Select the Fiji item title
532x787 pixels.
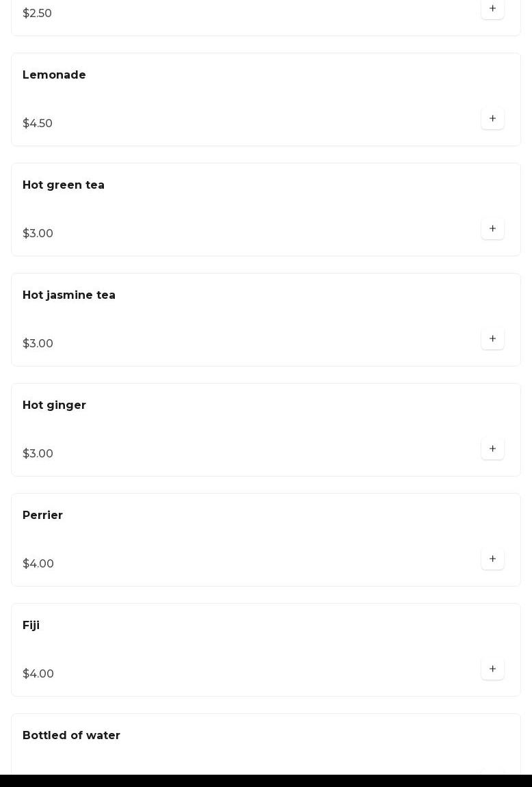(31, 626)
